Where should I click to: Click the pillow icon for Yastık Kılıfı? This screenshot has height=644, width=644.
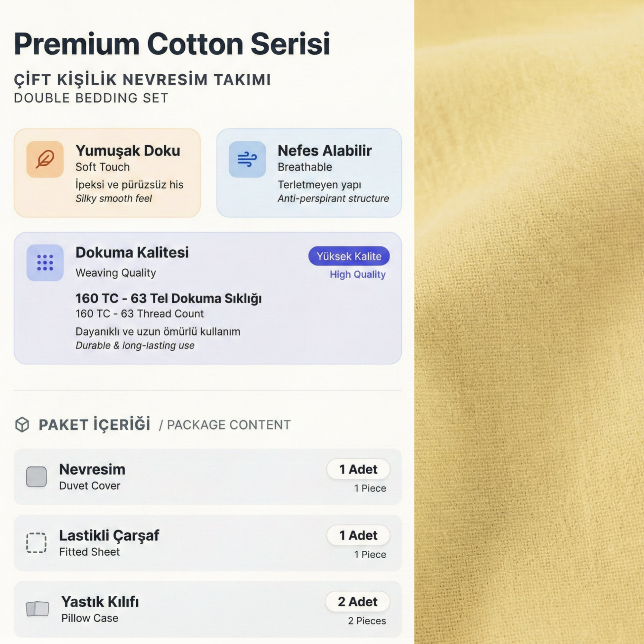click(x=37, y=609)
